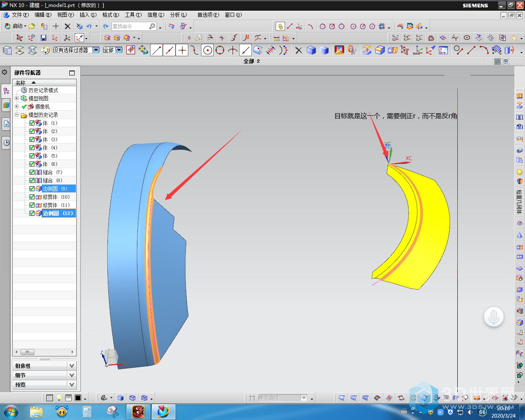Click the arc curve icon
525x420 pixels.
tap(484, 50)
